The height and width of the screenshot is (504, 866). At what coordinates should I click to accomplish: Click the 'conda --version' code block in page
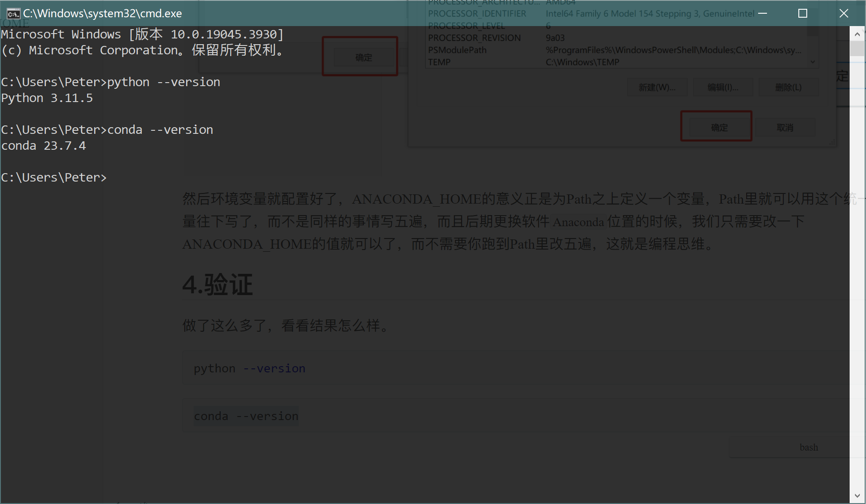tap(516, 416)
